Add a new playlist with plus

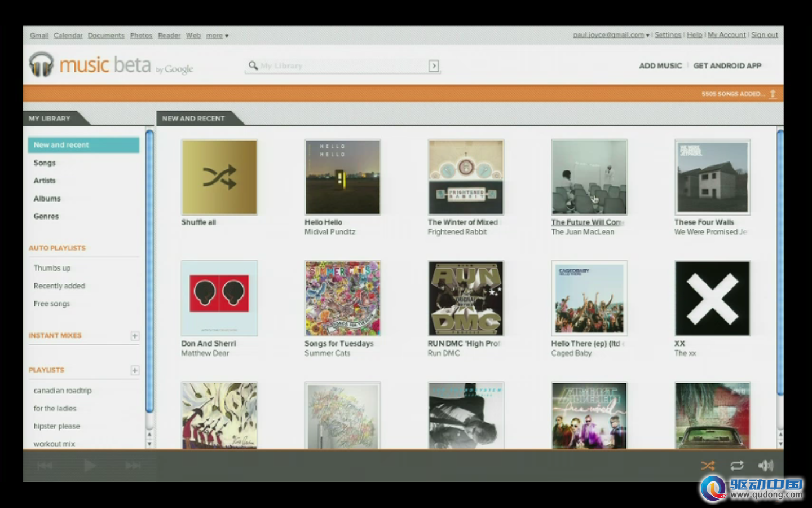pos(135,370)
